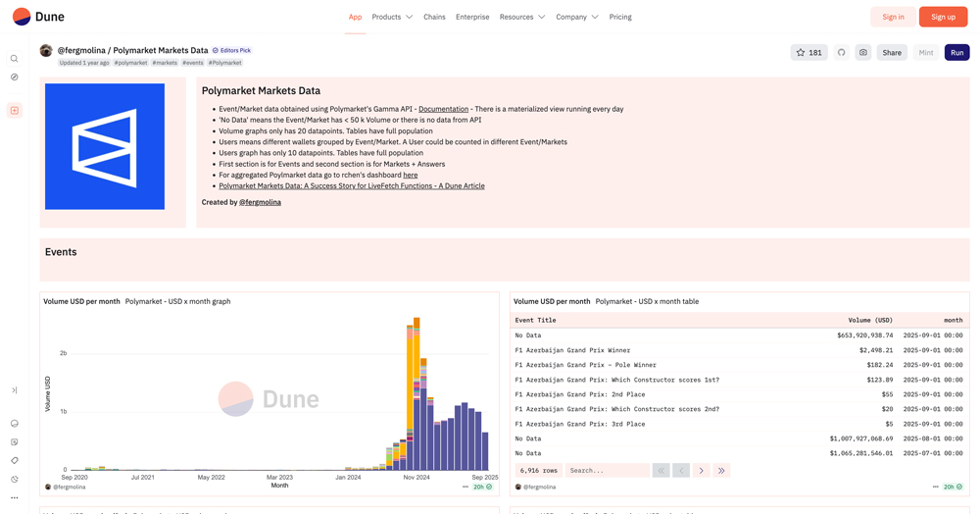Open the compass Discover icon in sidebar
The width and height of the screenshot is (980, 514).
[15, 77]
